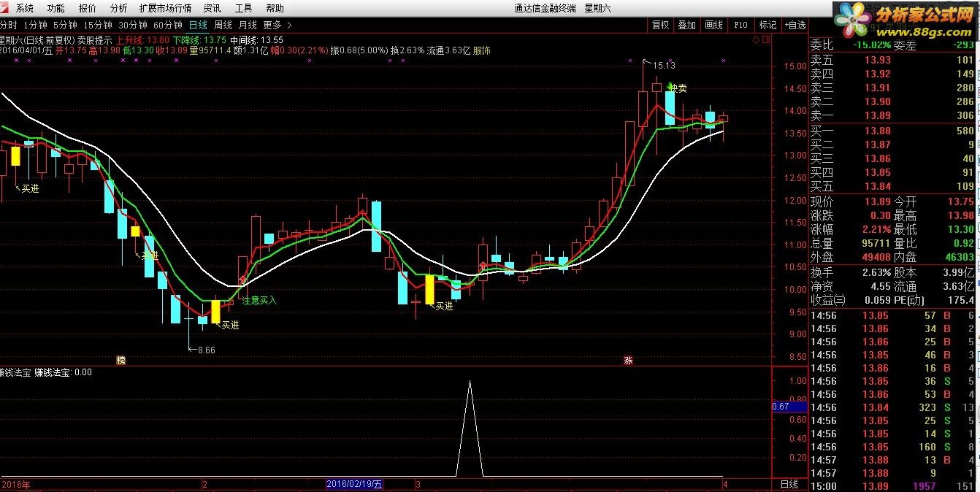Select the 买五 13.84 order row
The width and height of the screenshot is (980, 492).
click(892, 187)
